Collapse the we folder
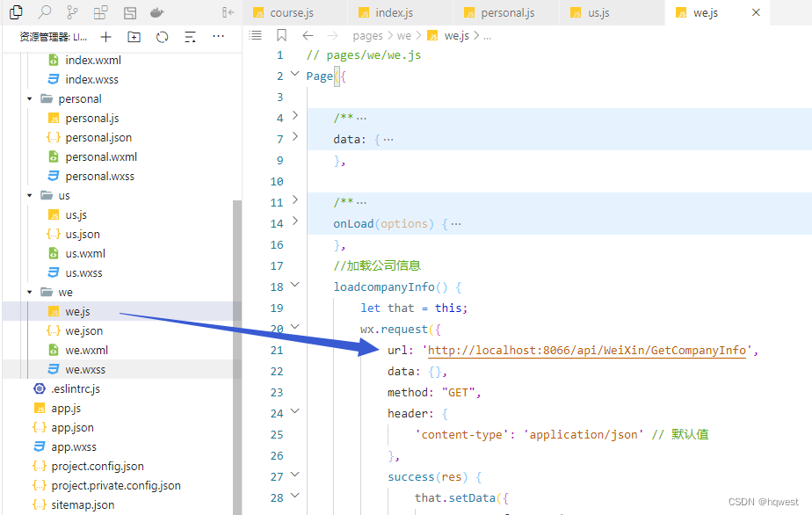The height and width of the screenshot is (515, 812). point(30,293)
